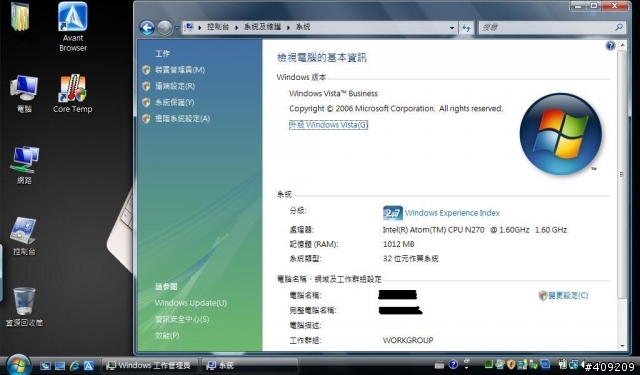Screen dimensions: 640x375
Task: Open Windows Update(U) in the sidebar
Action: pyautogui.click(x=191, y=303)
